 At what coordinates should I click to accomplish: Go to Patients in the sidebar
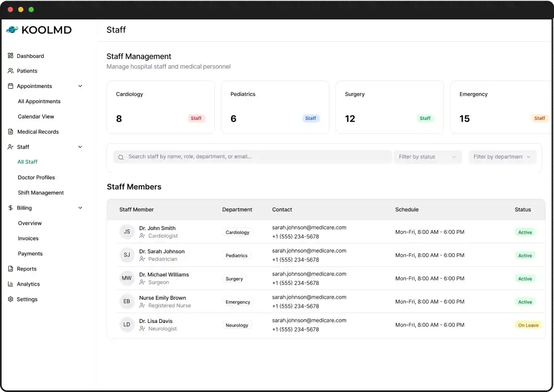click(27, 71)
